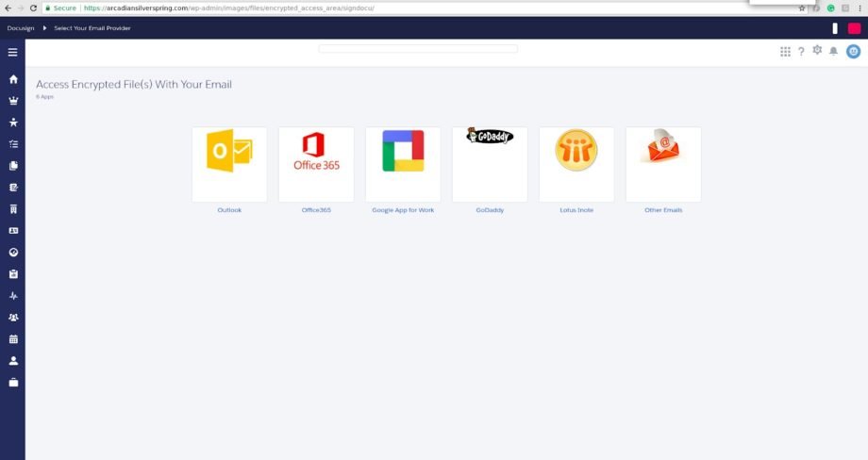This screenshot has height=460, width=868.
Task: Open the app launcher grid icon
Action: click(x=785, y=52)
